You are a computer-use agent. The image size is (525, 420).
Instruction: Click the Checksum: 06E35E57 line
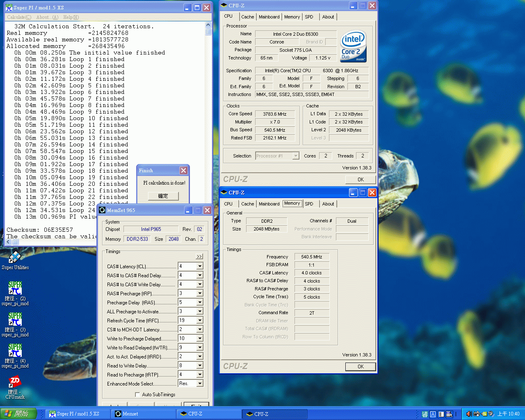(40, 230)
